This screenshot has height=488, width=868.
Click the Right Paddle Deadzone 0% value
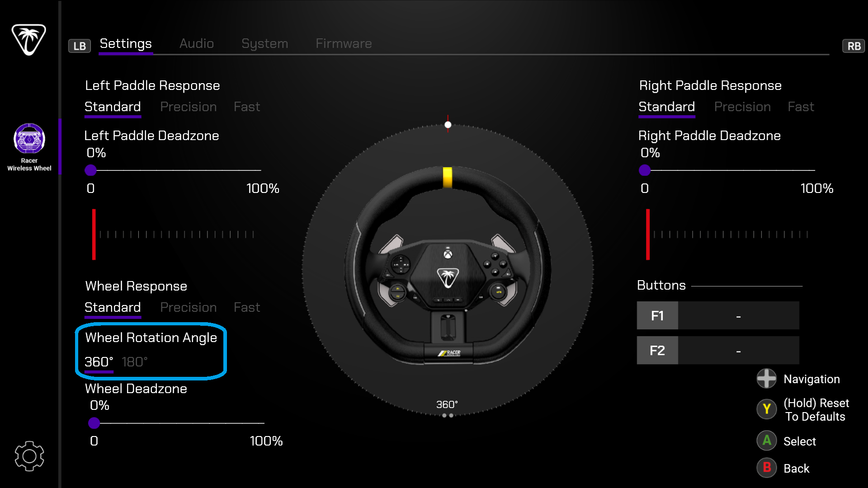650,153
